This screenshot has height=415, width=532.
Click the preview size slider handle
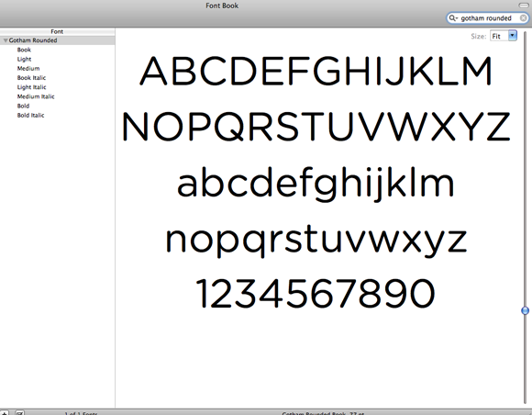[x=525, y=310]
